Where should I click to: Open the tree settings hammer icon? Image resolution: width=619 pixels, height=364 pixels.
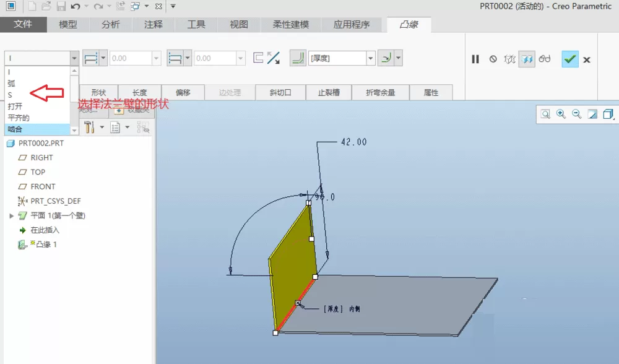click(x=89, y=127)
